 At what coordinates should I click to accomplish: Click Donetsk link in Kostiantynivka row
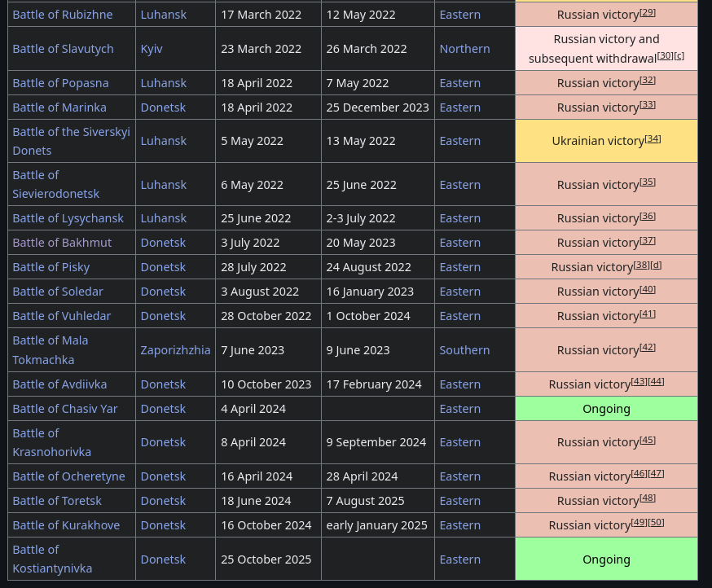(x=163, y=559)
